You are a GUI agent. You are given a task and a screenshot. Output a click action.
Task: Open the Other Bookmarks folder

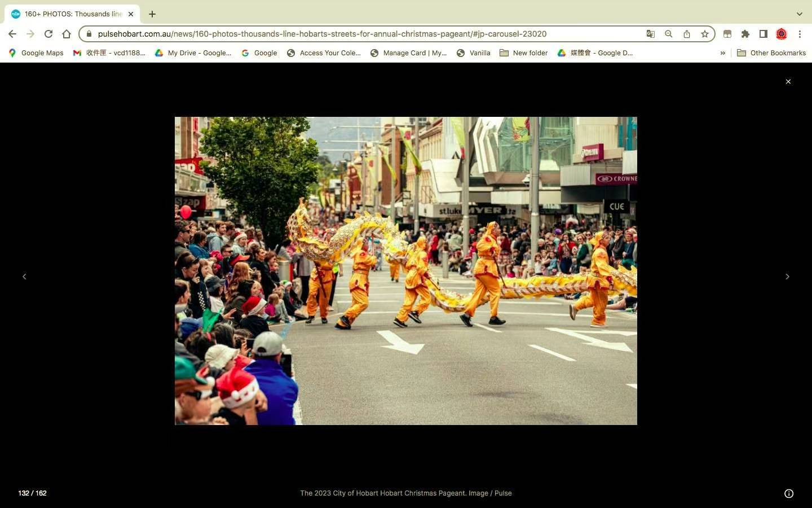click(771, 53)
